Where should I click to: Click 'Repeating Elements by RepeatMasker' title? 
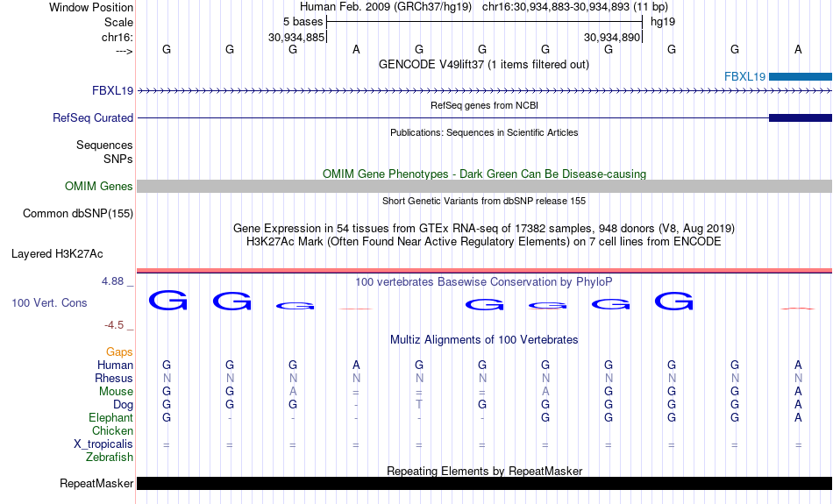(x=485, y=471)
